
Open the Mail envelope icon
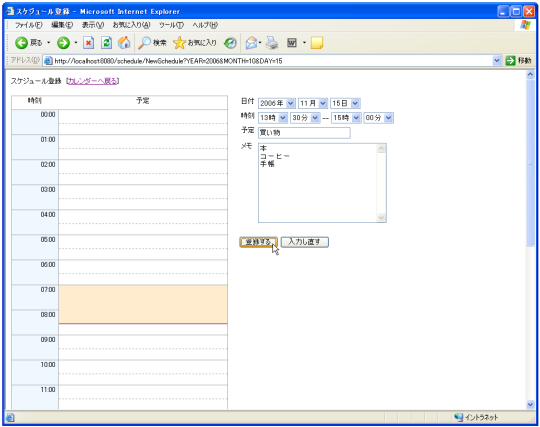[251, 43]
